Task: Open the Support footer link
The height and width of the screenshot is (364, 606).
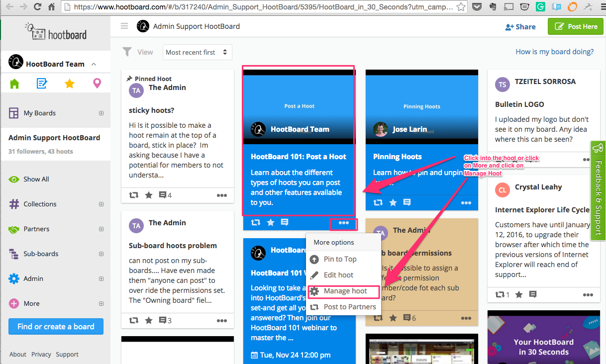Action: tap(67, 355)
